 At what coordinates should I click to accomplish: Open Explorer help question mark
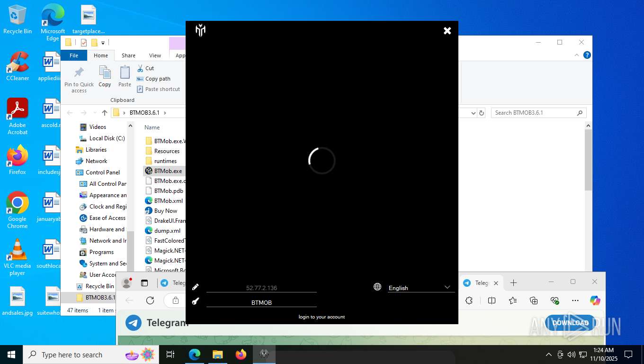(x=587, y=55)
